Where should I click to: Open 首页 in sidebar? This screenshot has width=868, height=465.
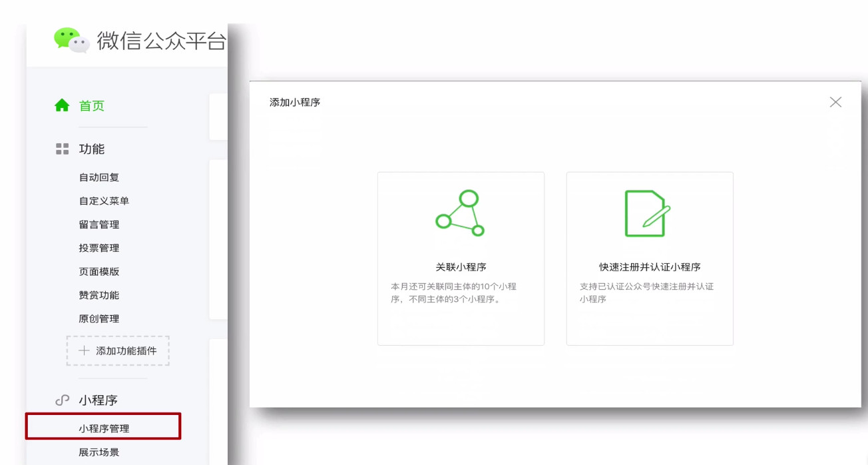tap(92, 106)
